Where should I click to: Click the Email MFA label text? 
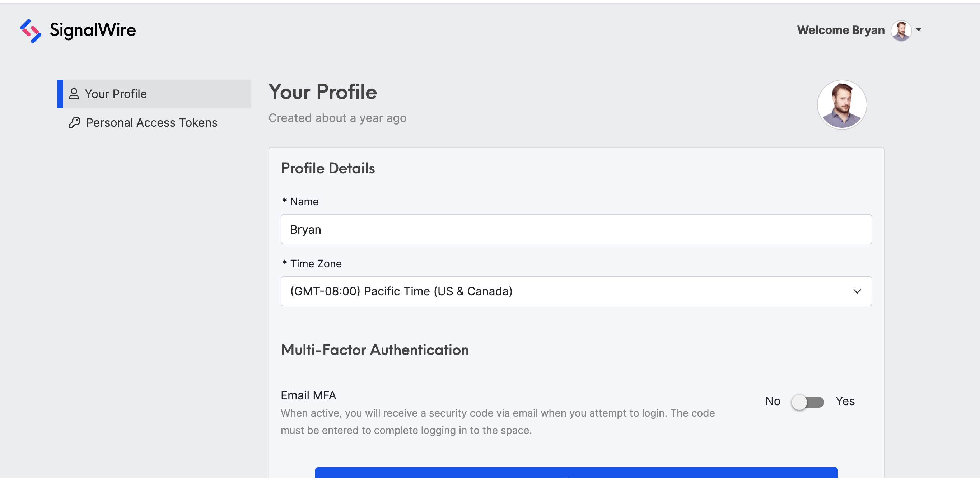tap(308, 395)
